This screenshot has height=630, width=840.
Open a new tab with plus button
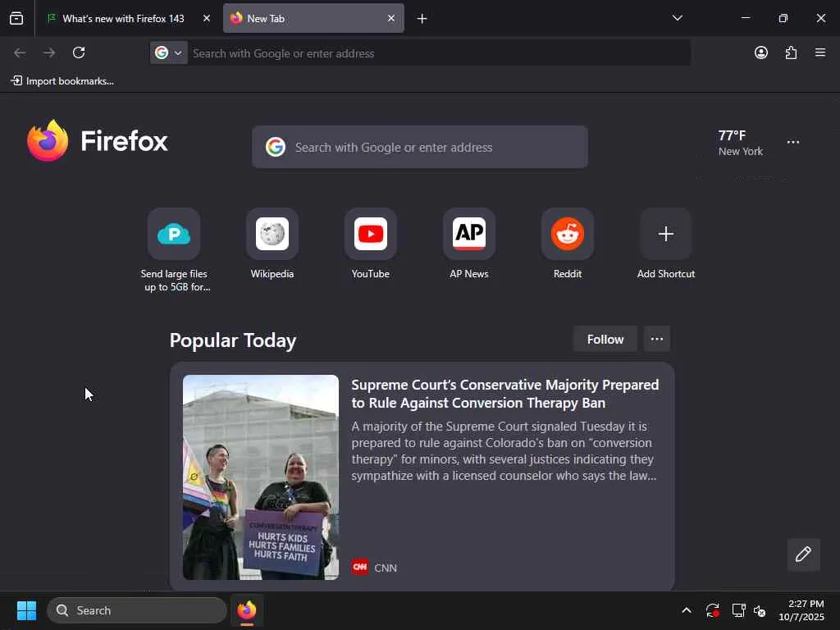click(x=422, y=19)
